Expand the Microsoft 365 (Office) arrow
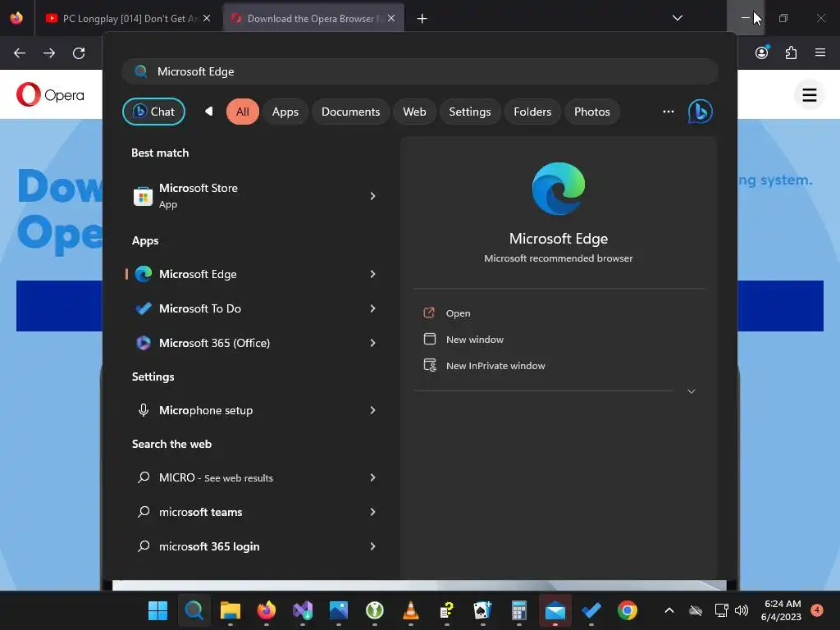The image size is (840, 630). point(373,343)
